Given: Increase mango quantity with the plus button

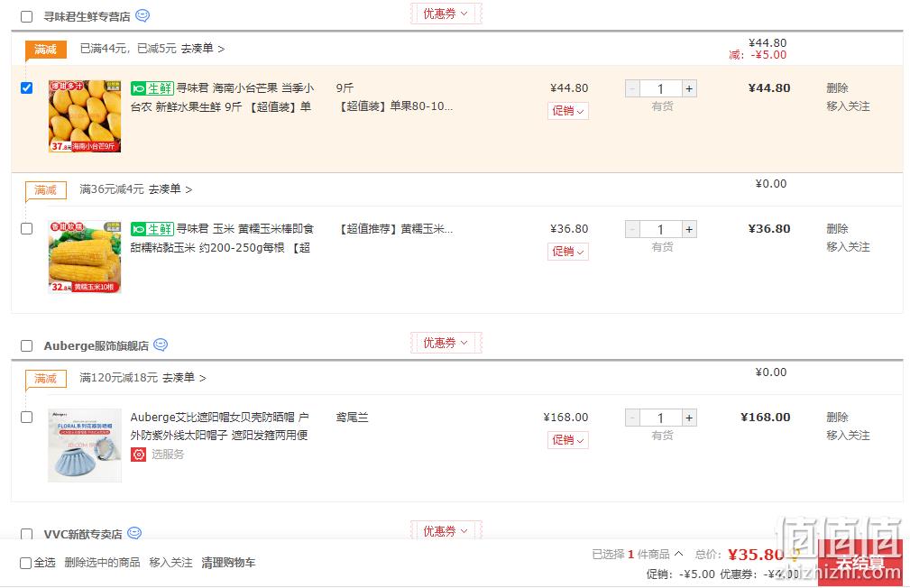Looking at the screenshot, I should 689,88.
